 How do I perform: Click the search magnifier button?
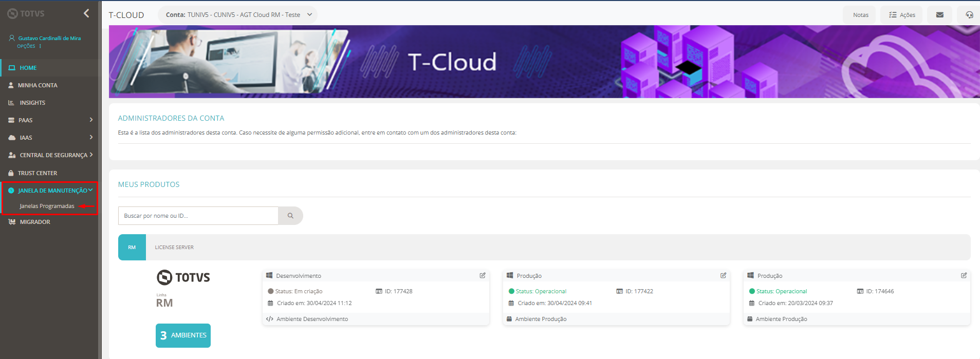tap(290, 216)
